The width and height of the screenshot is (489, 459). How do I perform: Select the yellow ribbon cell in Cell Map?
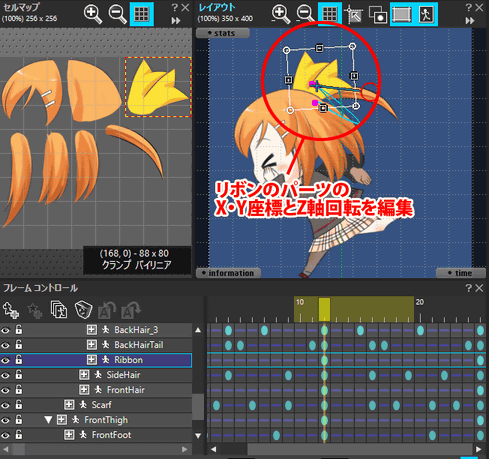[158, 87]
